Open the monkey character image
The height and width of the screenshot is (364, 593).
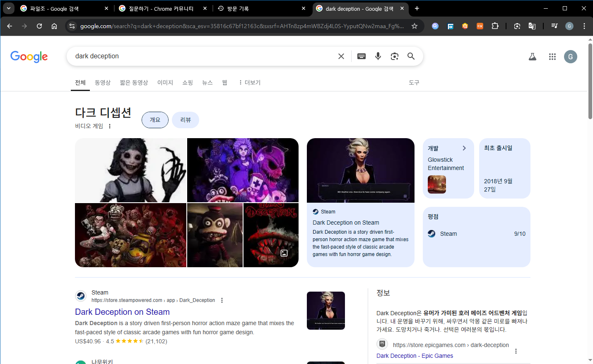[215, 235]
